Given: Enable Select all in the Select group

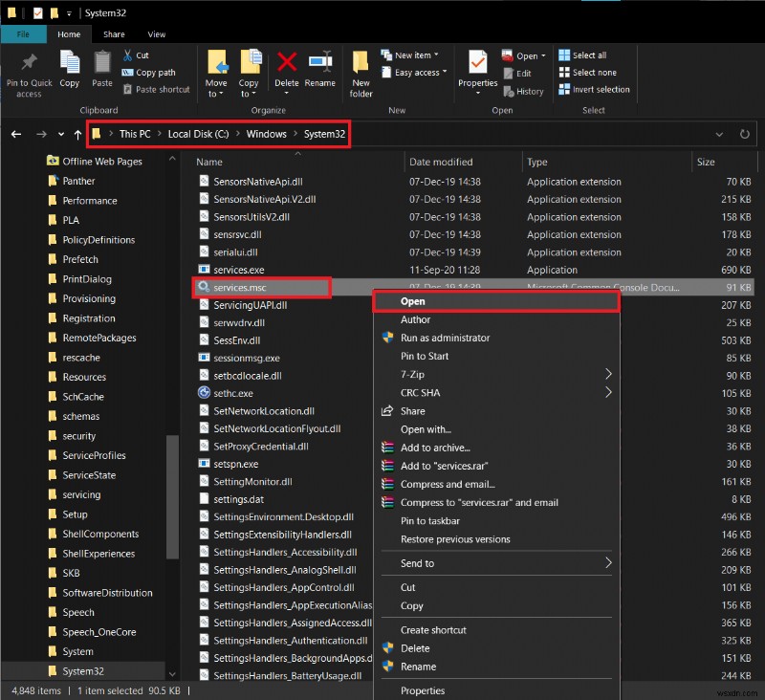Looking at the screenshot, I should [x=587, y=55].
